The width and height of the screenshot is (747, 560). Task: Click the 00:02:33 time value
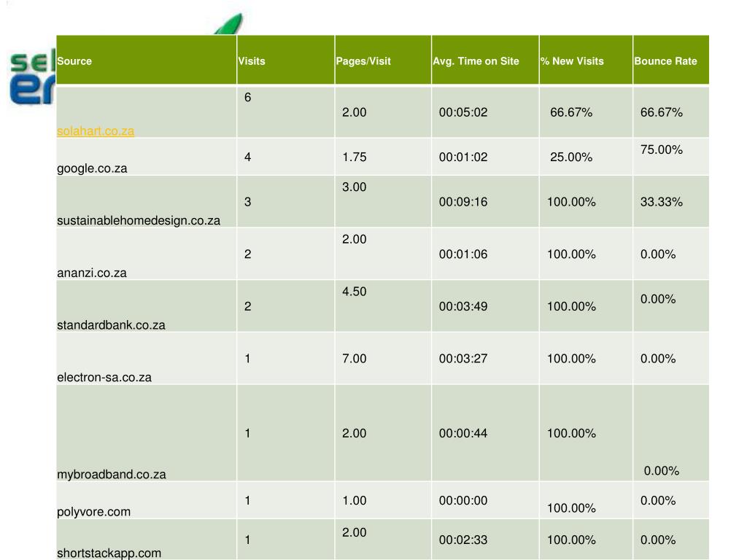point(463,540)
